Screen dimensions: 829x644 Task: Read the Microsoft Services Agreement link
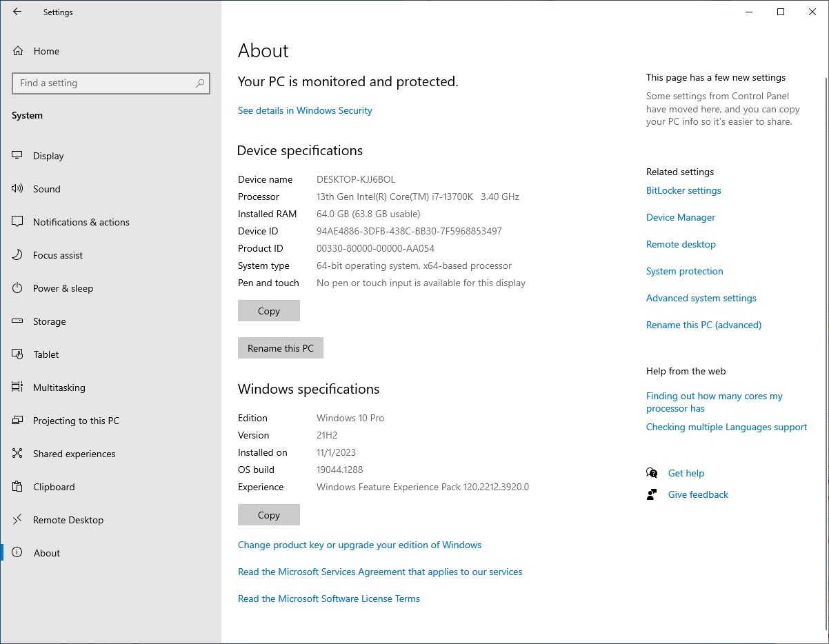pyautogui.click(x=380, y=572)
